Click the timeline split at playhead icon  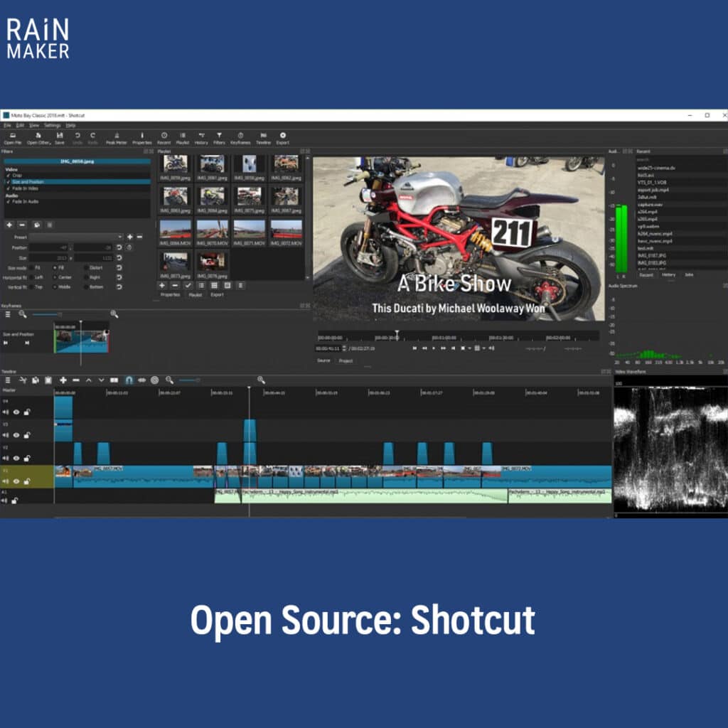114,380
